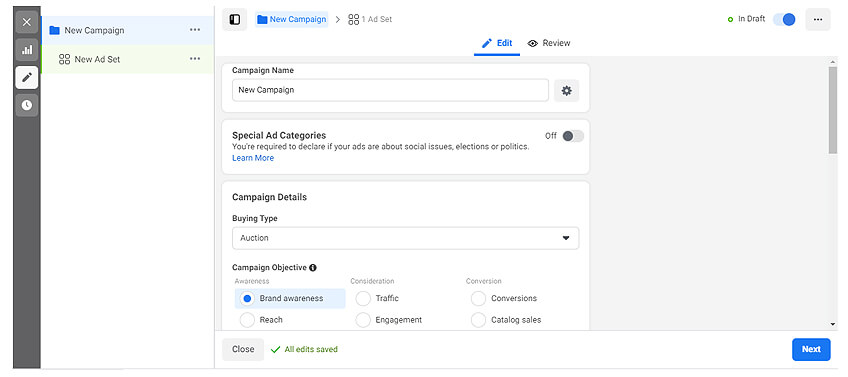Click the 1 Ad Set breadcrumb
848x377 pixels.
coord(370,19)
